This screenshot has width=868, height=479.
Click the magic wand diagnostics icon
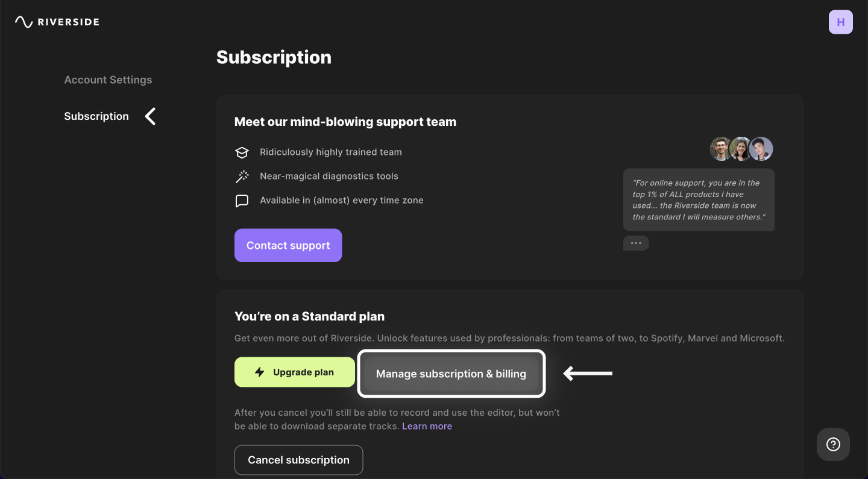point(242,177)
